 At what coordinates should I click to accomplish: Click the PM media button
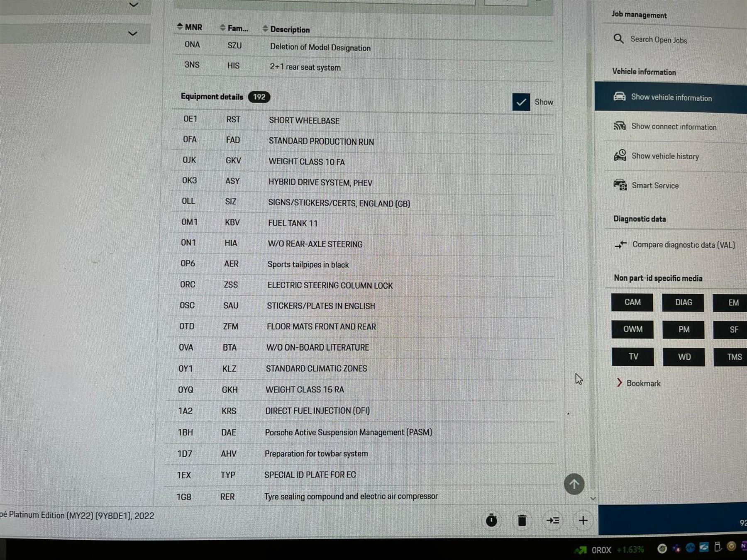(x=684, y=330)
